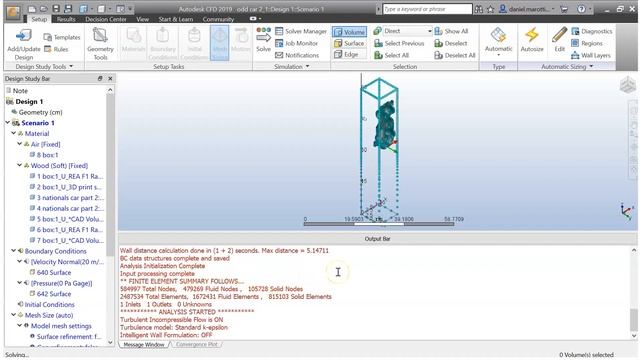Click the Add/Update Design icon
Image resolution: width=640 pixels, height=360 pixels.
coord(24,36)
